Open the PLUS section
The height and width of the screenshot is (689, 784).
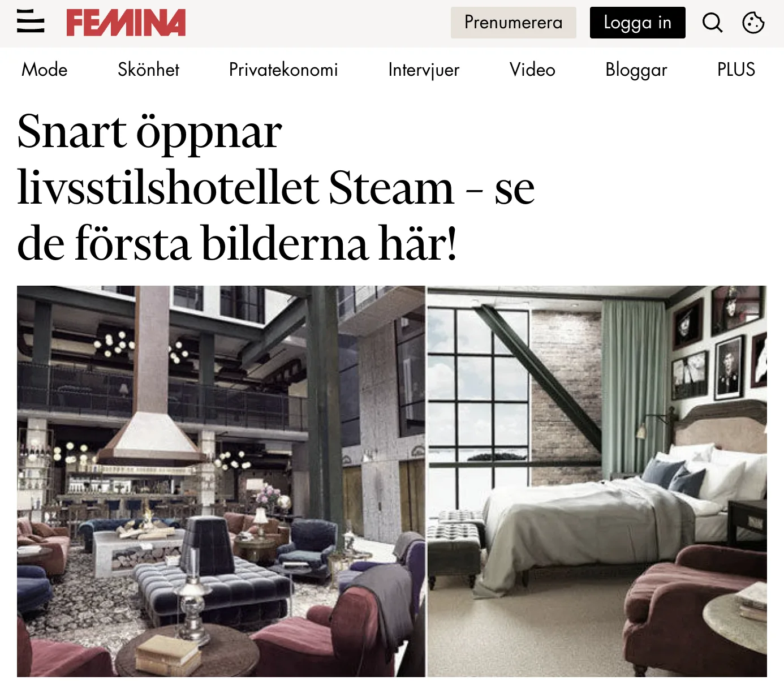pos(736,70)
